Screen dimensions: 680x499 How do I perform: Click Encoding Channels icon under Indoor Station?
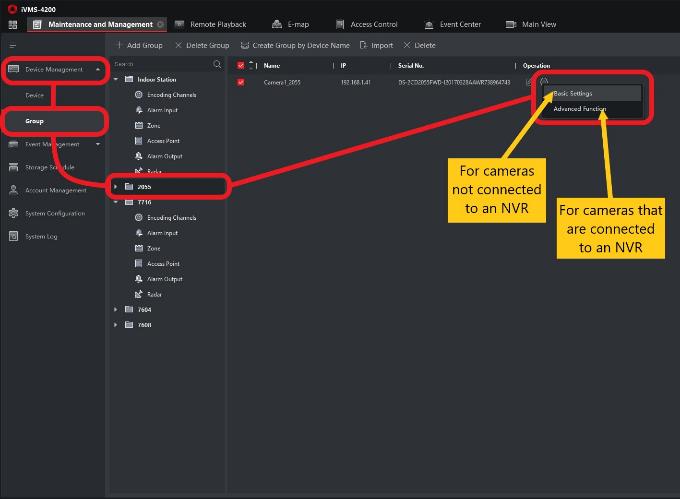pos(139,95)
